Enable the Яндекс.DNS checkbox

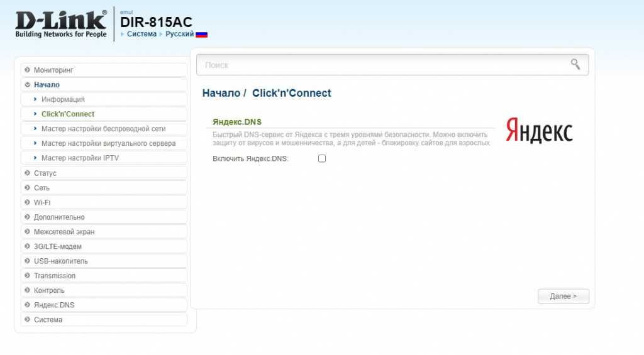coord(322,159)
